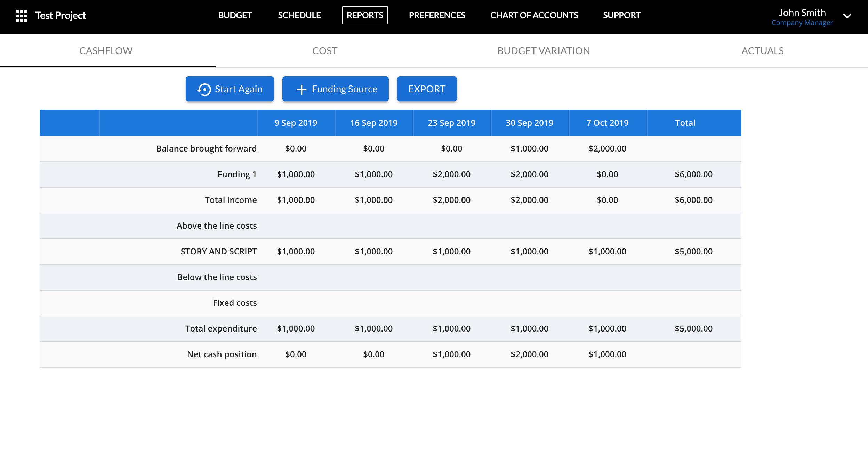This screenshot has height=474, width=868.
Task: Click the STORY AND SCRIPT row label
Action: click(218, 252)
